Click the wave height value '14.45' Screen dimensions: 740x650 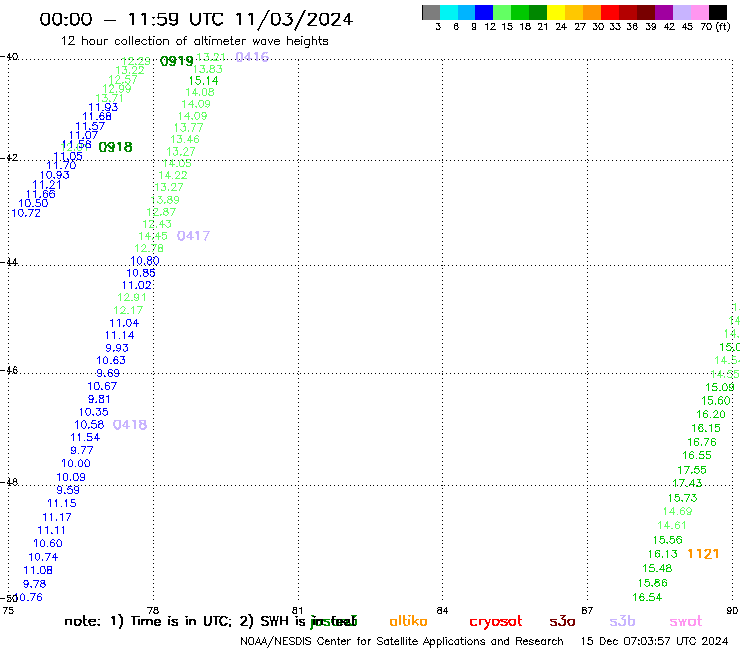tap(153, 236)
